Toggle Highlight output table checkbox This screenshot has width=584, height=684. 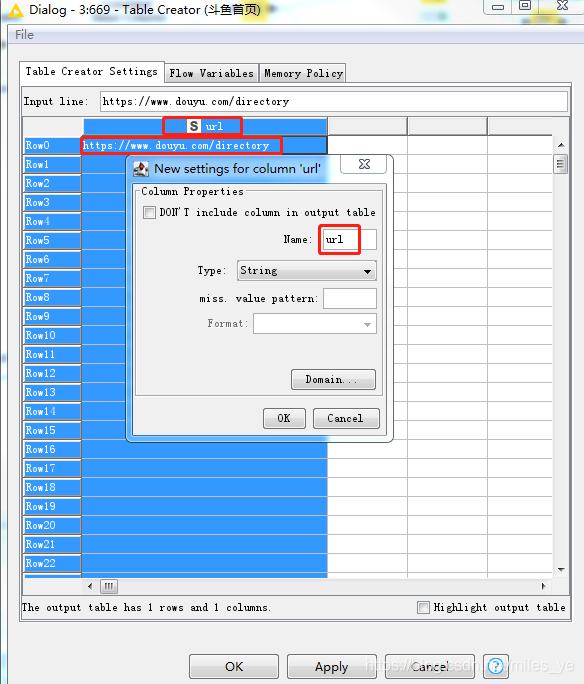423,607
